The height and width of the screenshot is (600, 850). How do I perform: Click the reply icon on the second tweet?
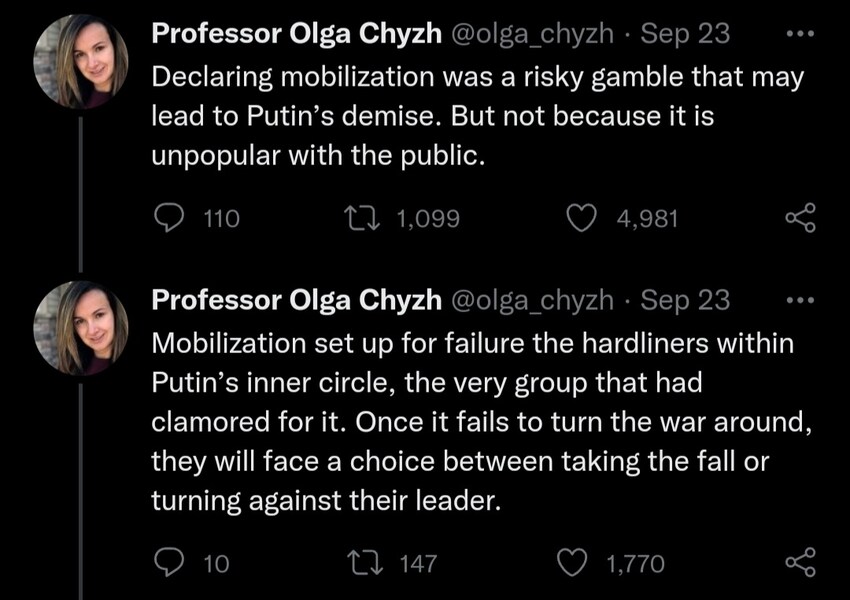point(168,561)
